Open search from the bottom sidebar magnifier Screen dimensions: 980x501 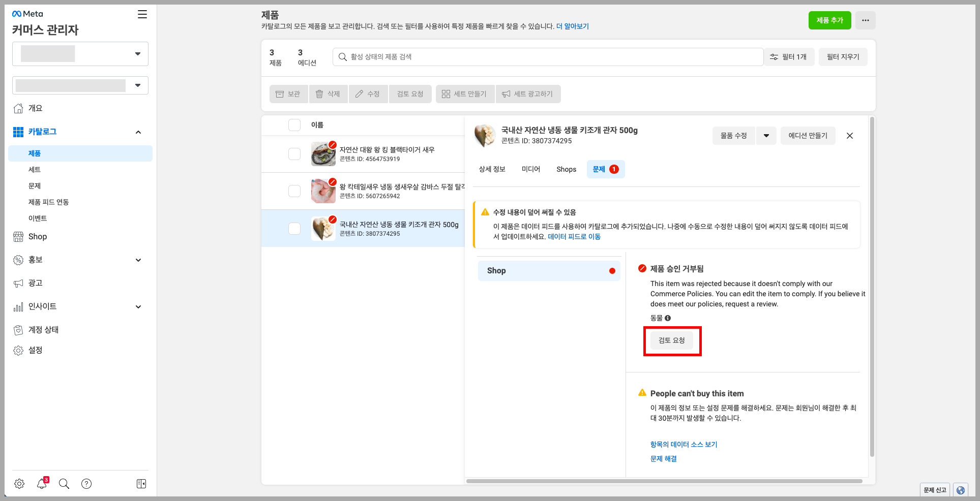pyautogui.click(x=64, y=484)
